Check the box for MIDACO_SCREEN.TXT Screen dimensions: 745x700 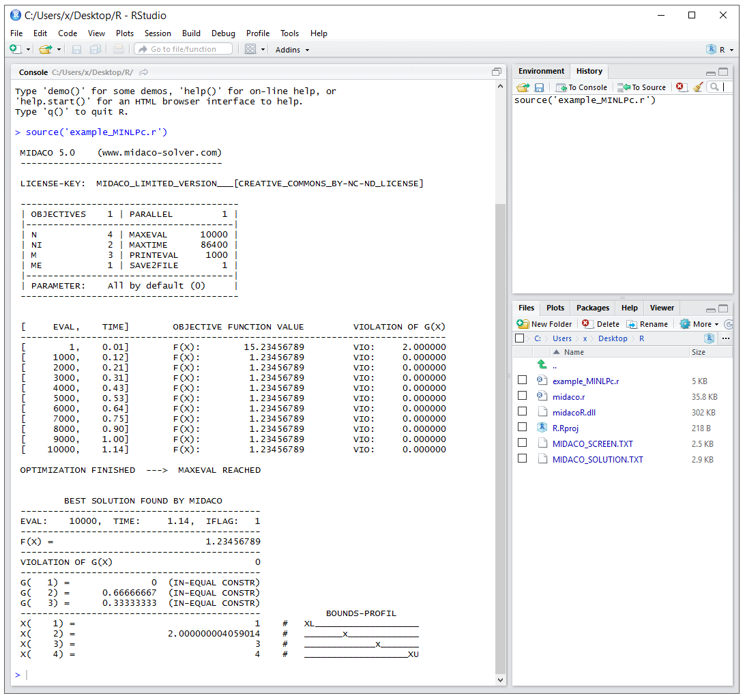point(522,443)
